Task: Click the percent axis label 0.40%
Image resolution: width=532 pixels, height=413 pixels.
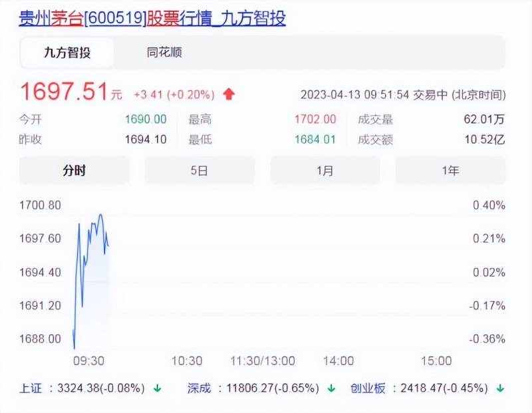Action: coord(489,206)
